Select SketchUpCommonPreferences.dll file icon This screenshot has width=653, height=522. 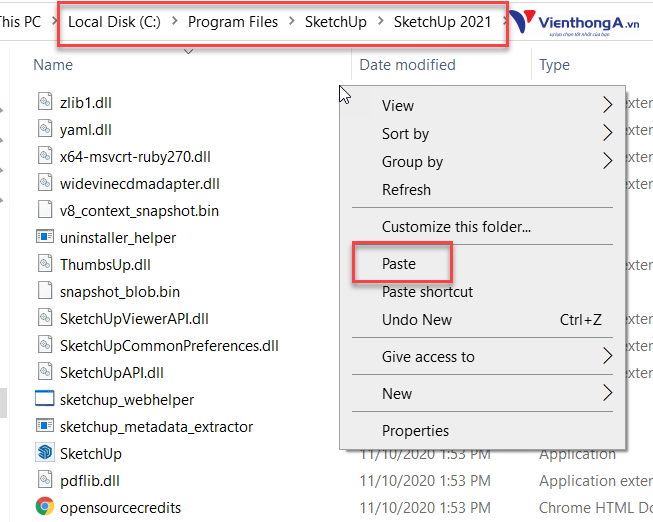45,345
